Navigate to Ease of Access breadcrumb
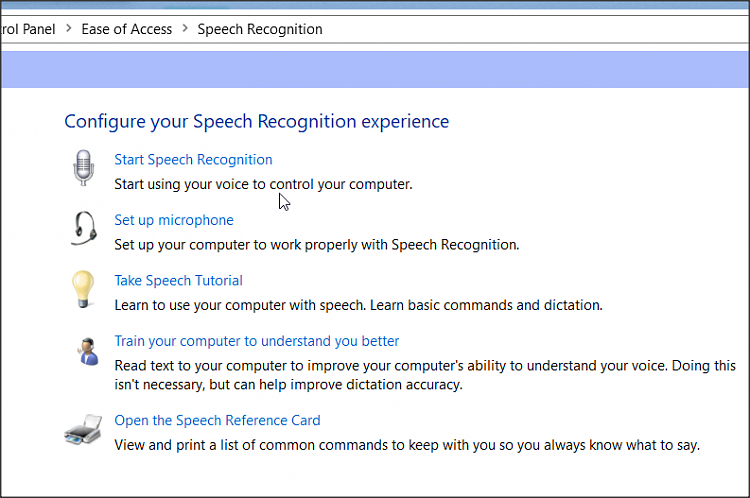 click(x=127, y=29)
